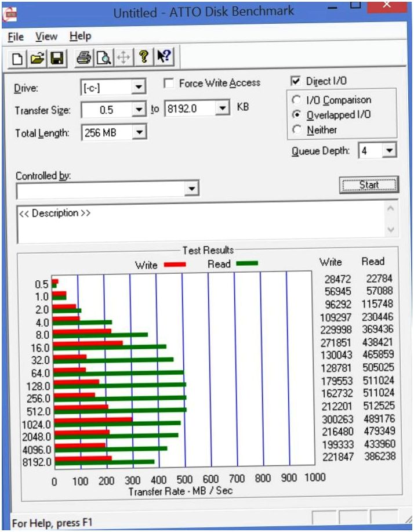
Task: Open the View menu
Action: 46,37
